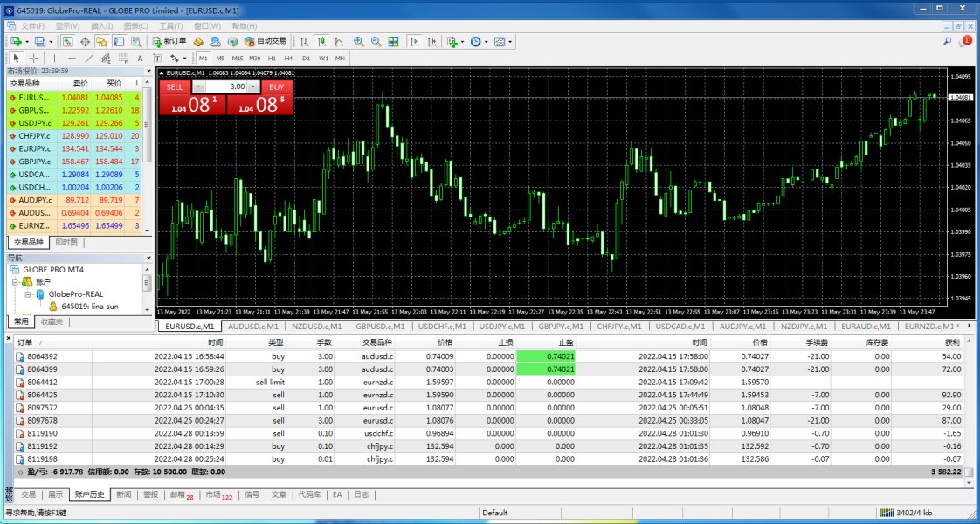Select the horizontal line drawing tool

click(72, 59)
